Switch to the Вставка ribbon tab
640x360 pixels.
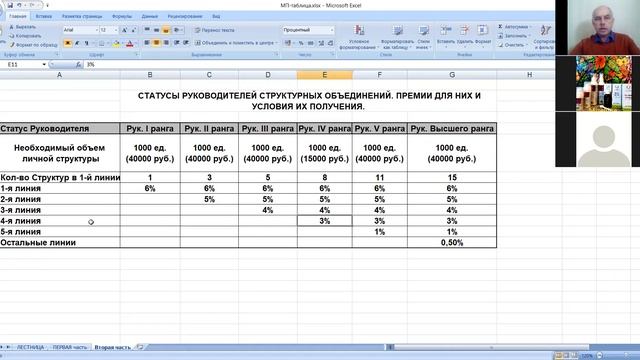[44, 16]
